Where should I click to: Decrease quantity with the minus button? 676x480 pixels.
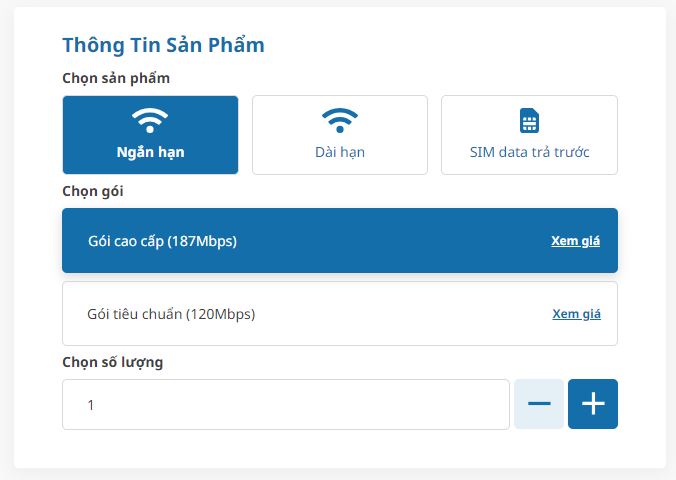coord(539,404)
